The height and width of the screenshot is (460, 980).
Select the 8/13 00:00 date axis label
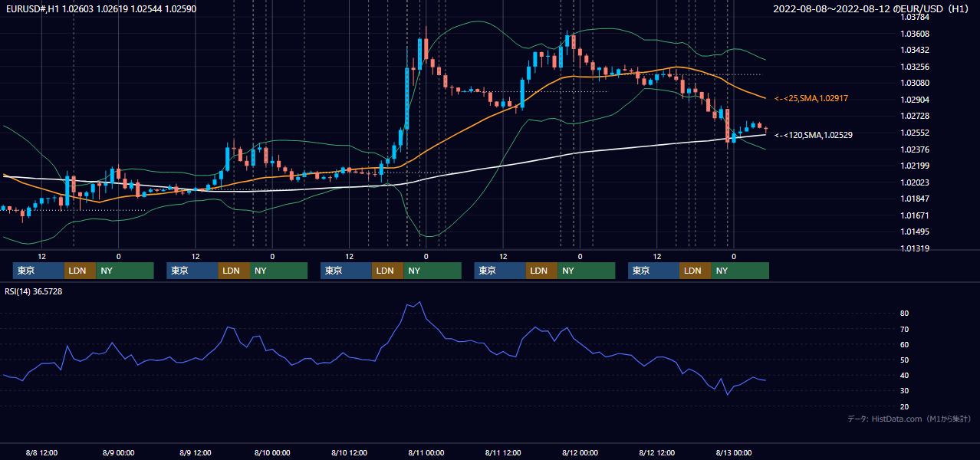click(733, 452)
